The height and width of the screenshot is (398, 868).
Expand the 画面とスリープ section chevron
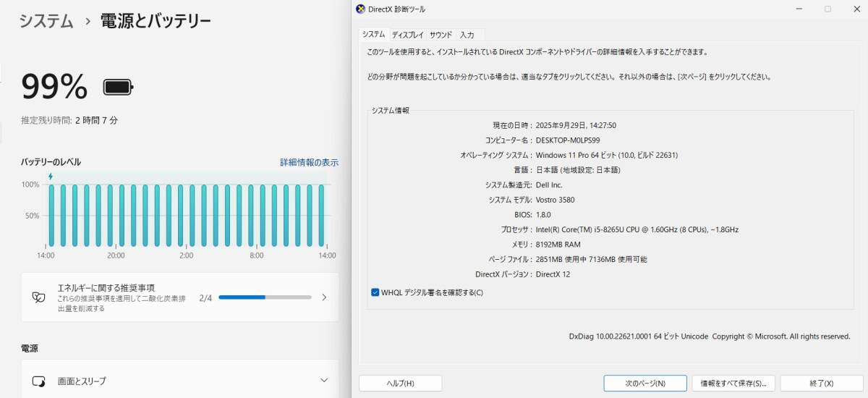[x=324, y=381]
